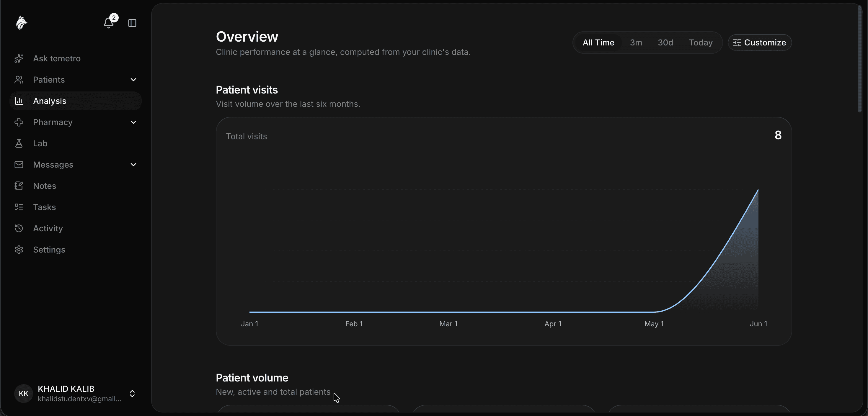Go to the Analysis page
The width and height of the screenshot is (868, 416).
(76, 101)
